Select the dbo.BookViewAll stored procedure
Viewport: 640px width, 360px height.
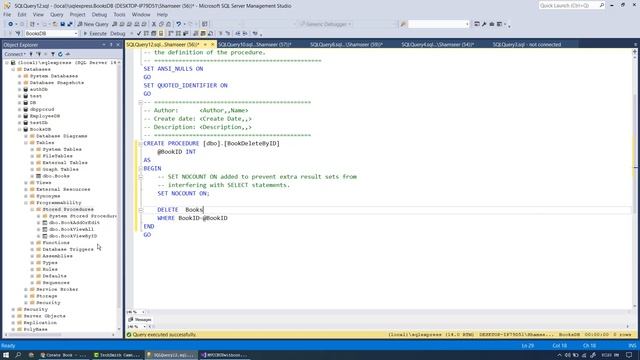[x=71, y=229]
